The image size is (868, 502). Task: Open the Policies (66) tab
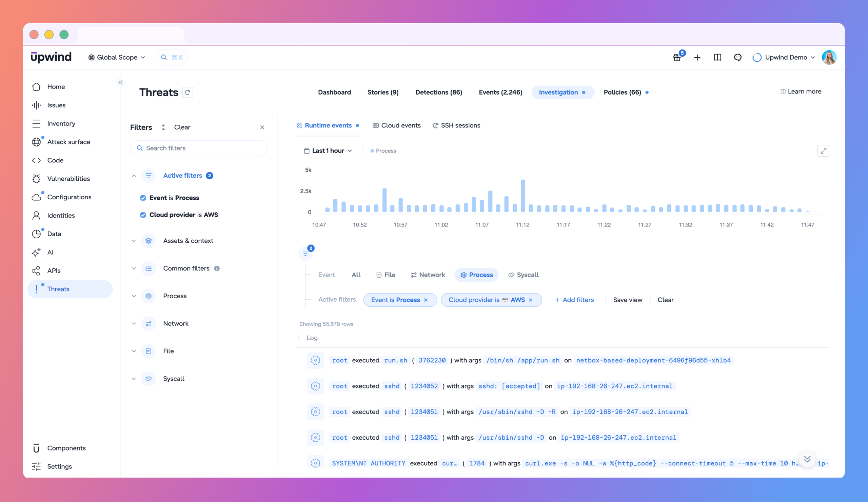(x=622, y=92)
